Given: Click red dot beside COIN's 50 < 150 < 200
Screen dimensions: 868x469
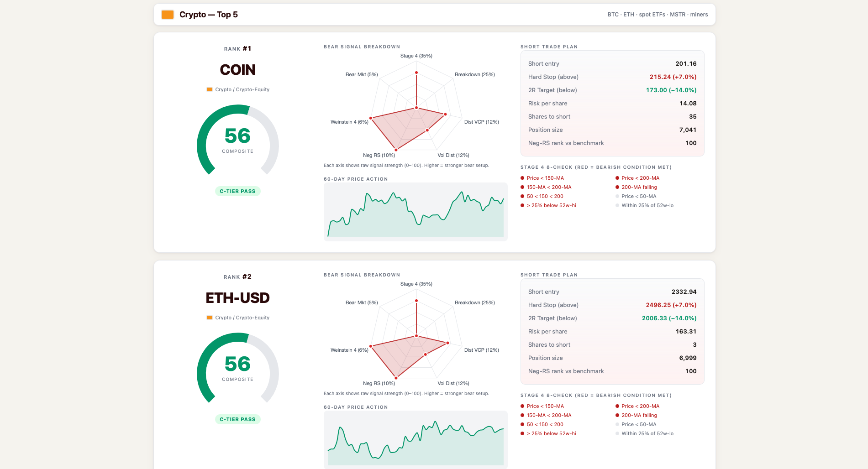Looking at the screenshot, I should pos(522,197).
